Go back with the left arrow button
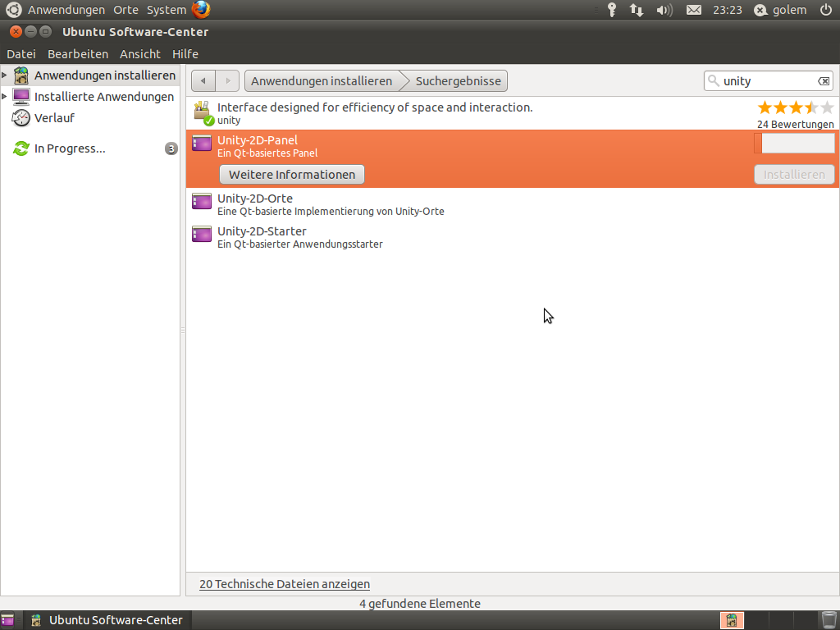 pyautogui.click(x=203, y=81)
